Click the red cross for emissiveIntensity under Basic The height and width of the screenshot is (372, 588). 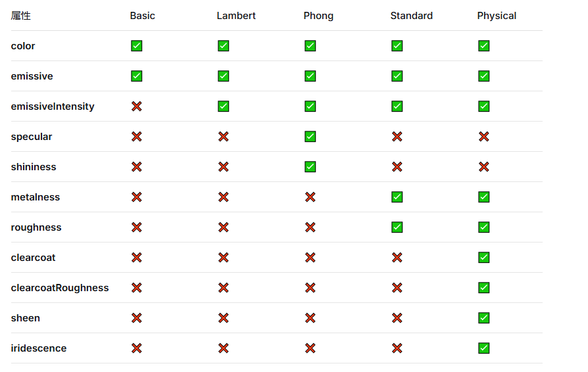(137, 106)
